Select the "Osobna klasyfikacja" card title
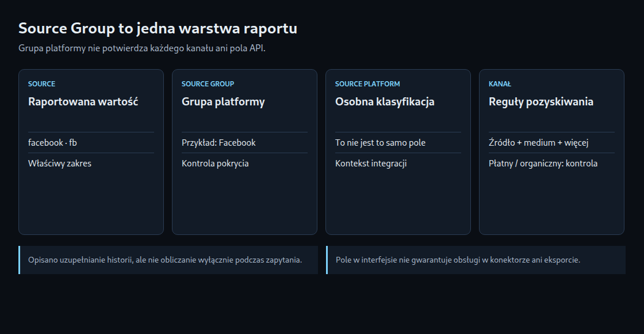This screenshot has height=334, width=644. (x=385, y=101)
